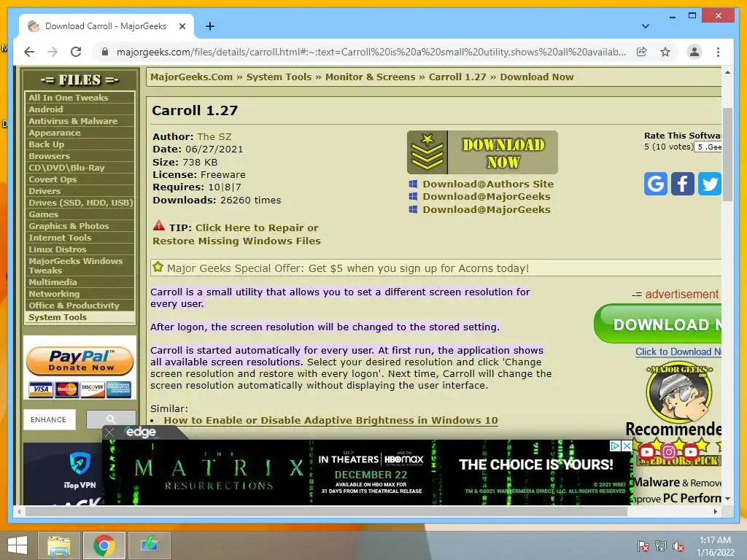Select the Download Carroll - MajorGeeks tab
Viewport: 747px width, 560px height.
(x=105, y=26)
